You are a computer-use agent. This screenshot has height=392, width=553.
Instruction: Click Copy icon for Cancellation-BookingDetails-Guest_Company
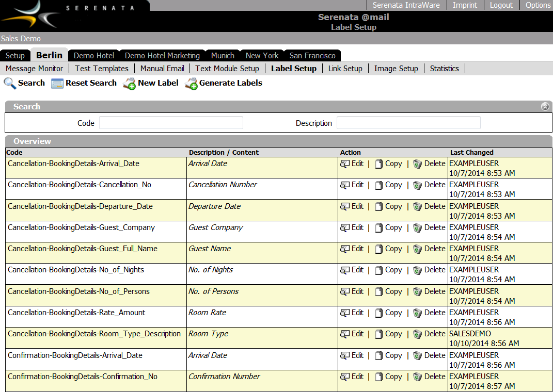point(379,228)
